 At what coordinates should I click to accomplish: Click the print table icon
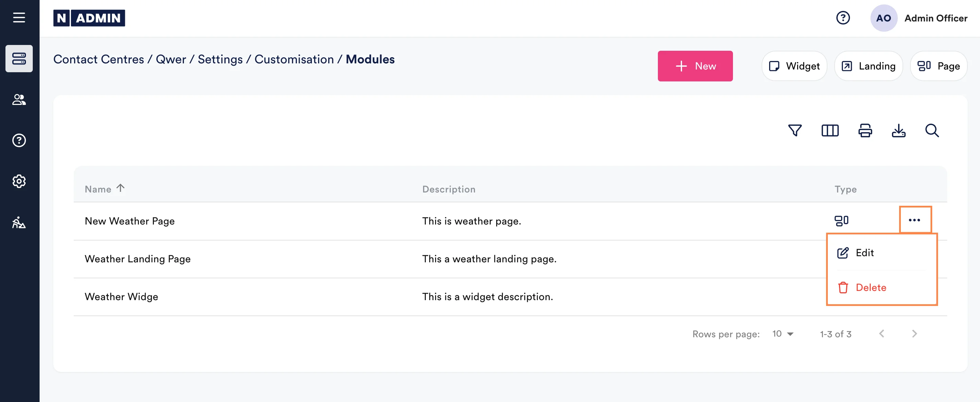[x=865, y=130]
